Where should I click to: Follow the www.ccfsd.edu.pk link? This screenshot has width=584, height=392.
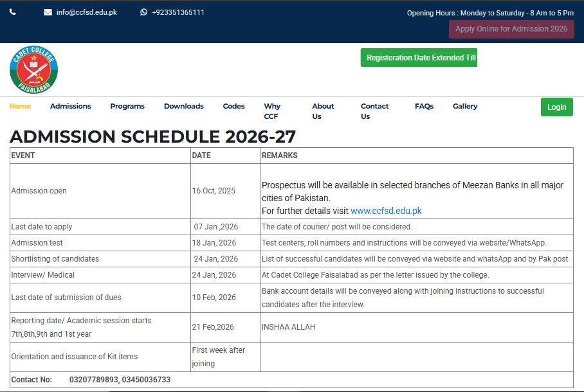386,211
